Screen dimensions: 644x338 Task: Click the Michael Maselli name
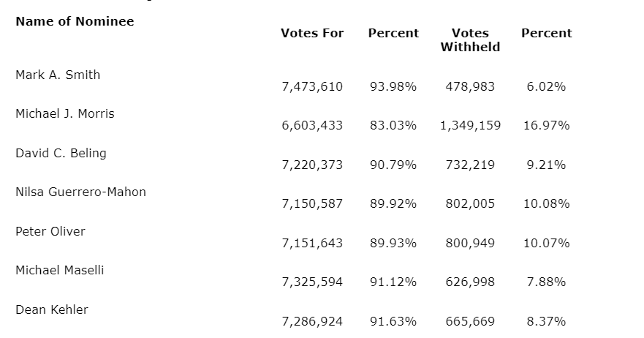click(60, 270)
